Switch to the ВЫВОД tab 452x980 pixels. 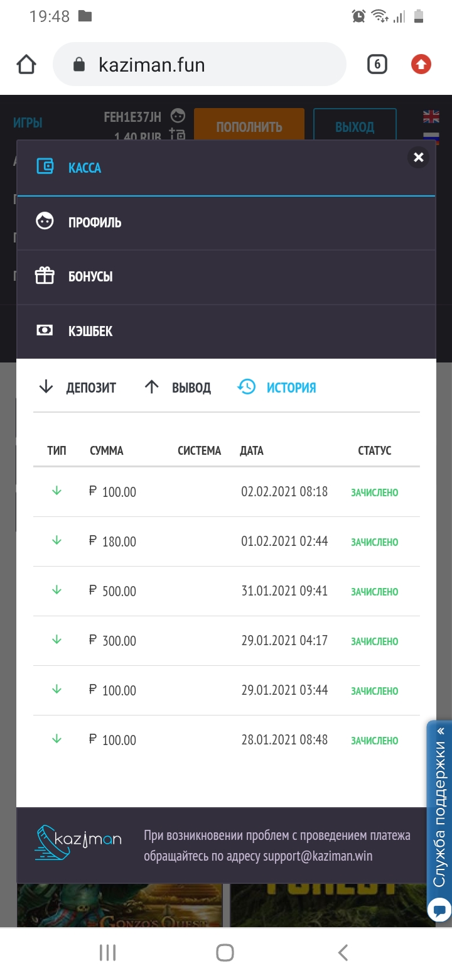click(178, 388)
